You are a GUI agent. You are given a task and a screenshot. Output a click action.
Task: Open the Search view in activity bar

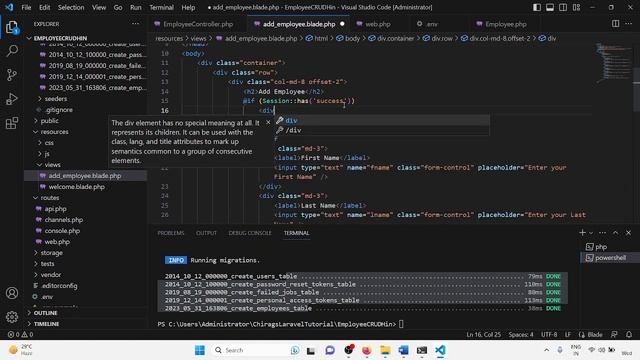point(12,51)
